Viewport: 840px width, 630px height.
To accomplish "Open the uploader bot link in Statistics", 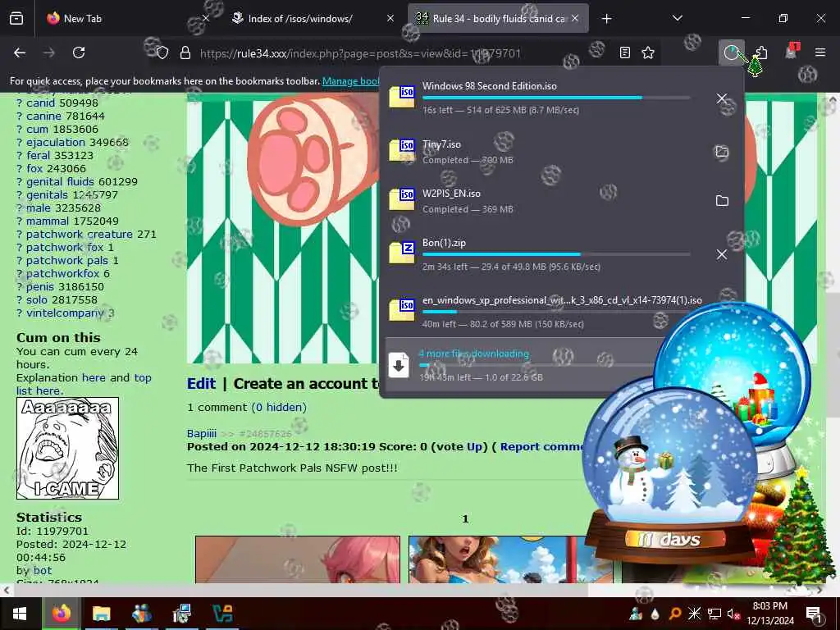I will pos(43,571).
